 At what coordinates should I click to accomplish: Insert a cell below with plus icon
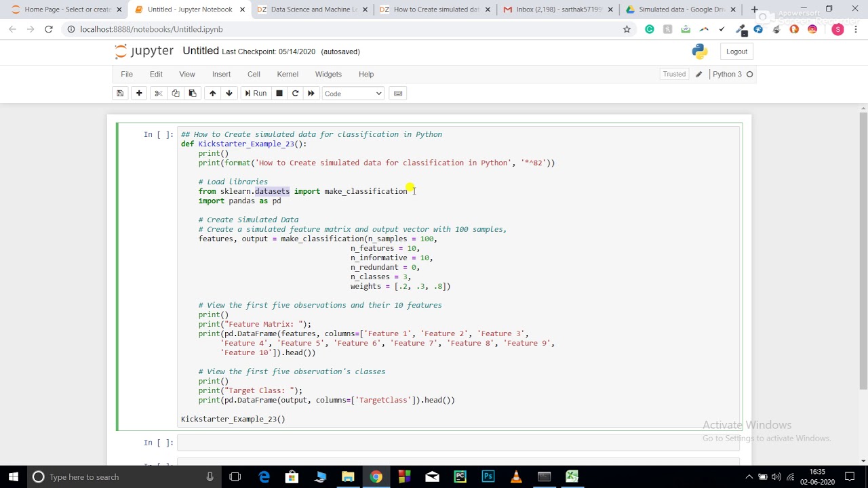(x=139, y=94)
